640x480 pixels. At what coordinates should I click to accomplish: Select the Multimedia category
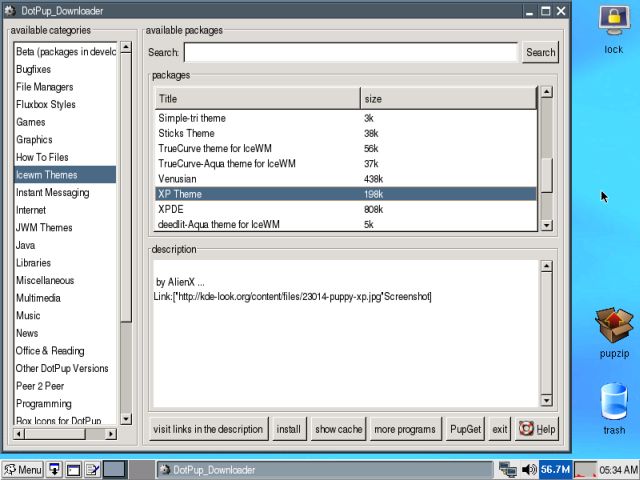[x=65, y=298]
